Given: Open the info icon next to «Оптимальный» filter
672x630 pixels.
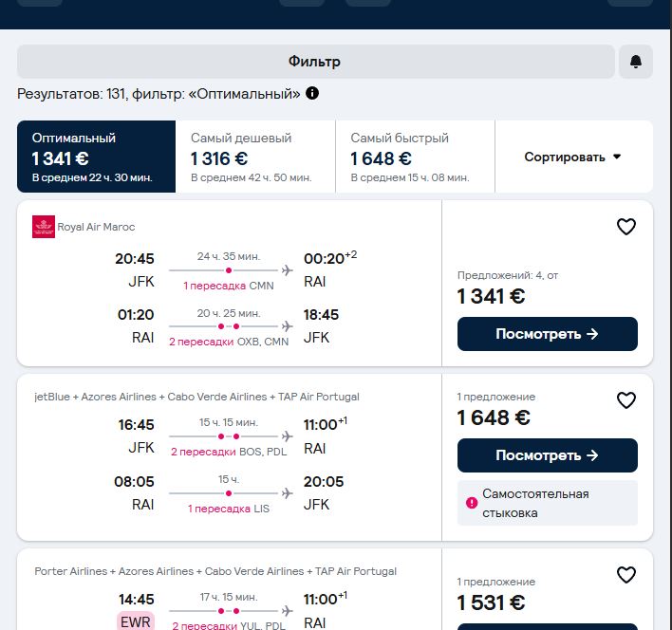Looking at the screenshot, I should coord(312,93).
